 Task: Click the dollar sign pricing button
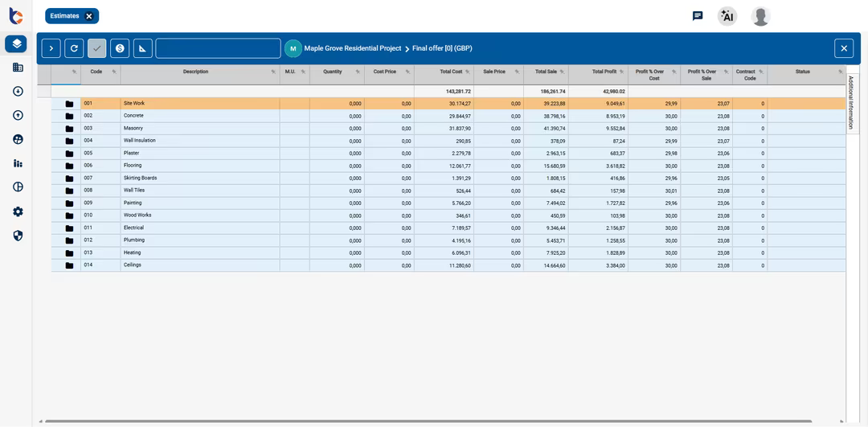[x=120, y=48]
